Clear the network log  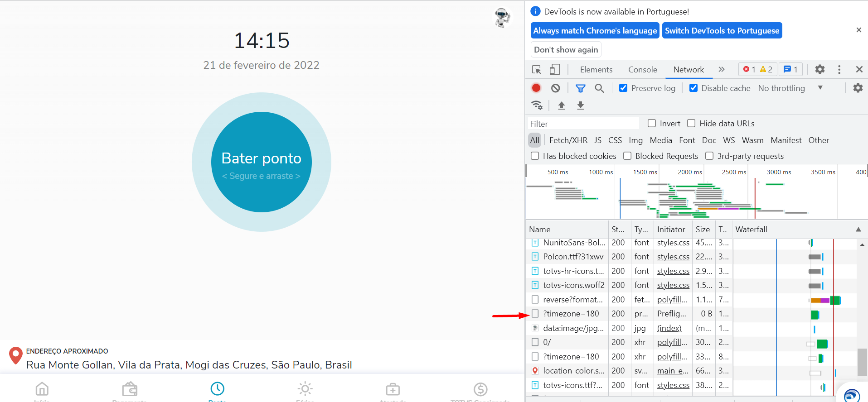click(556, 88)
